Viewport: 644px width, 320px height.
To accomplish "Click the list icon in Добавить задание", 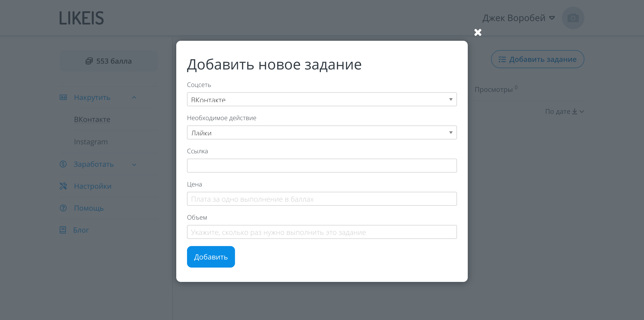I will (502, 59).
